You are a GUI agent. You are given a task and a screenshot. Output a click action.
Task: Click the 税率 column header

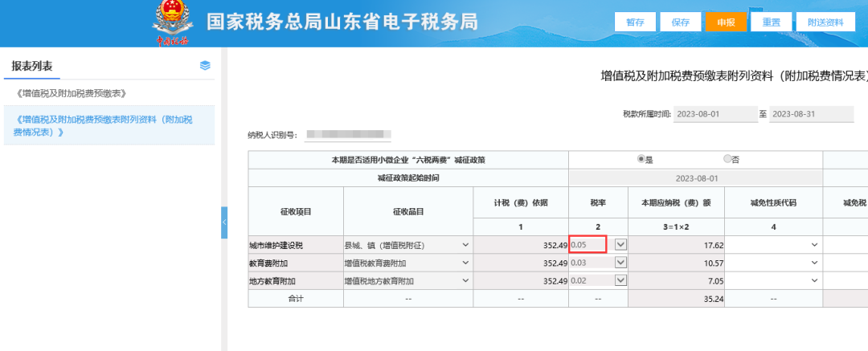[598, 202]
